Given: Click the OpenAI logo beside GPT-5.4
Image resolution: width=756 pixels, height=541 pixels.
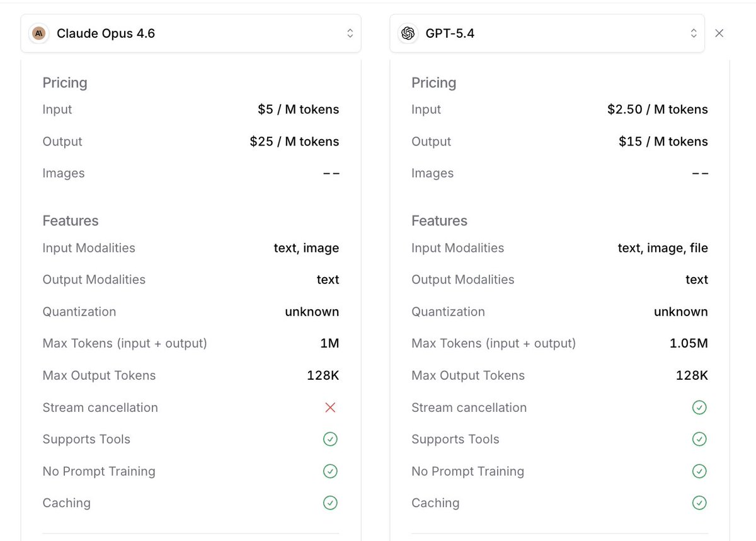Looking at the screenshot, I should click(408, 33).
